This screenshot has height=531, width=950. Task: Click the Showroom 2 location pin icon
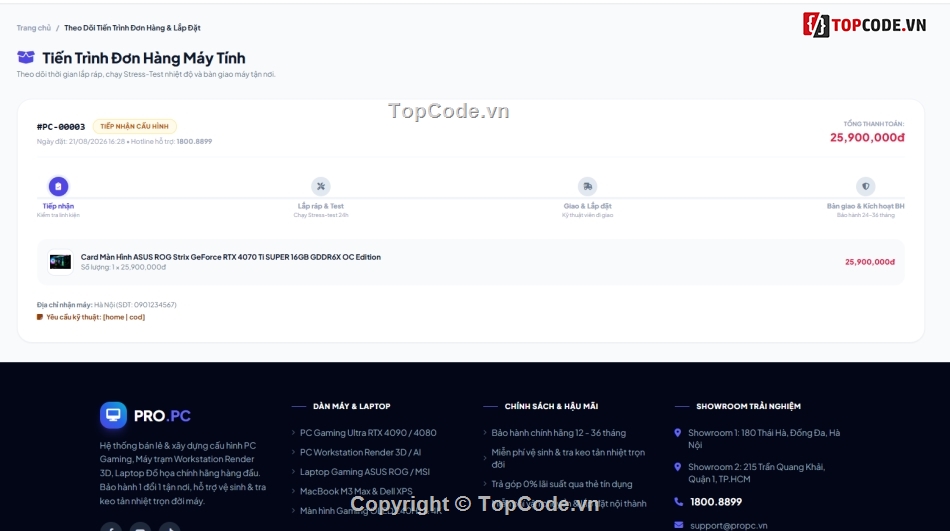pos(677,467)
